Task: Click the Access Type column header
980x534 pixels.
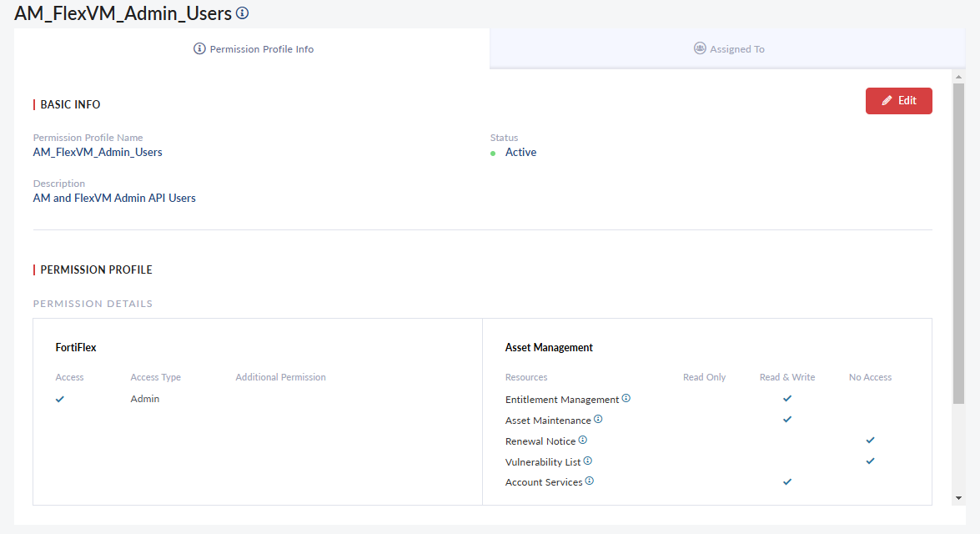Action: pyautogui.click(x=156, y=377)
